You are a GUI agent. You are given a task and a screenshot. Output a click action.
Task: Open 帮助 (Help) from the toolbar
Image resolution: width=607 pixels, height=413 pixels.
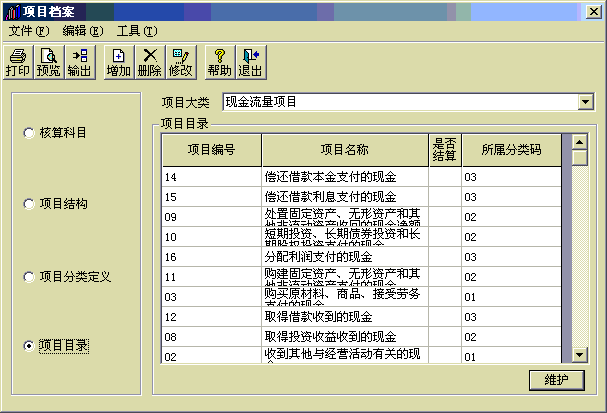219,62
